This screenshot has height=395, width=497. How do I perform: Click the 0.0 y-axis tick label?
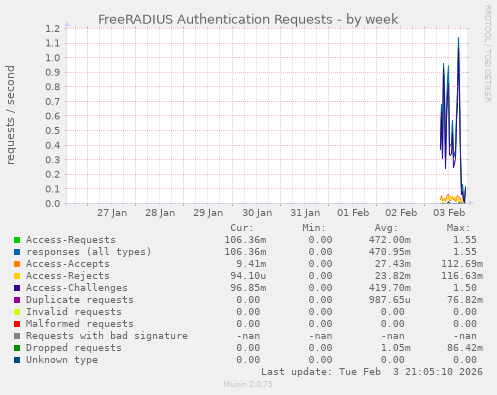pyautogui.click(x=53, y=203)
